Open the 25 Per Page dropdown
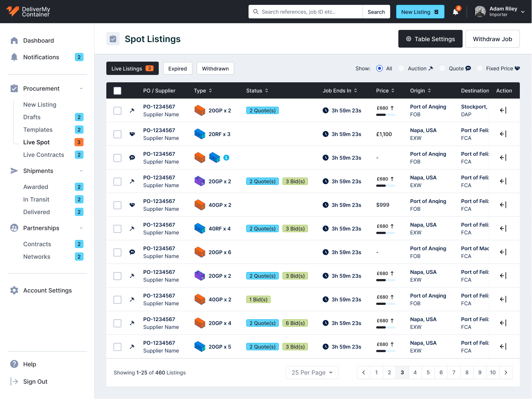This screenshot has height=399, width=532. coord(312,372)
